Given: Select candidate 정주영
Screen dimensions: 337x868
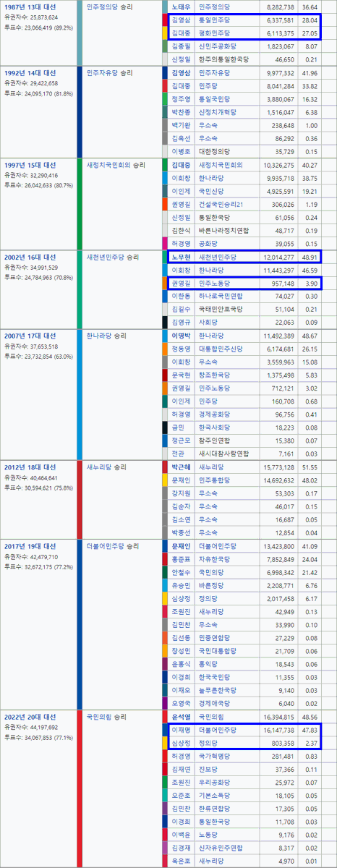Looking at the screenshot, I should (x=182, y=99).
